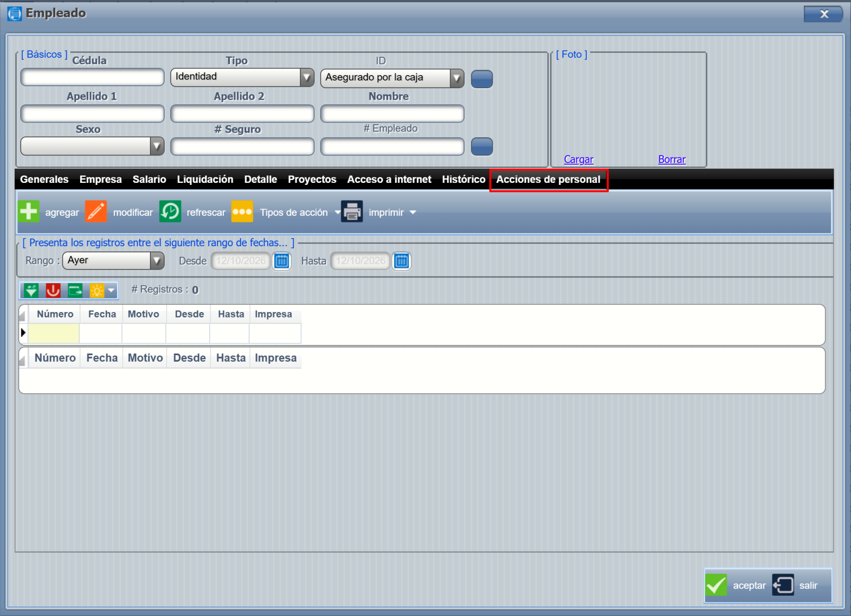Screen dimensions: 851x616
Task: Open the Tipo dropdown showing Identidad
Action: click(306, 78)
